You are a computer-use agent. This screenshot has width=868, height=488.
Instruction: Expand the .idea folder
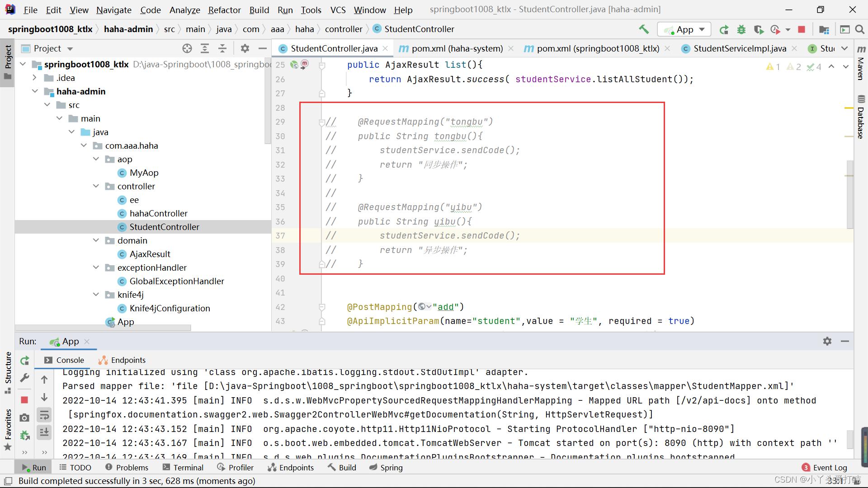pos(35,78)
